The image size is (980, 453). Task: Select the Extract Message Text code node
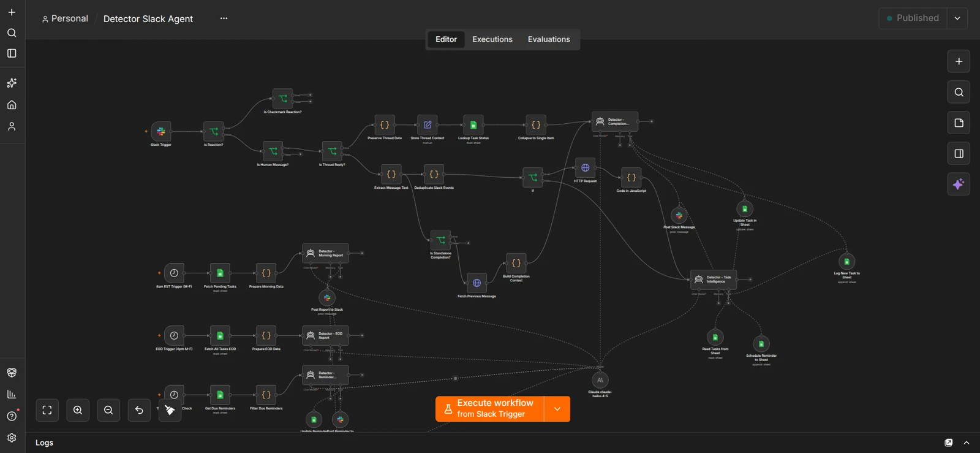click(391, 174)
